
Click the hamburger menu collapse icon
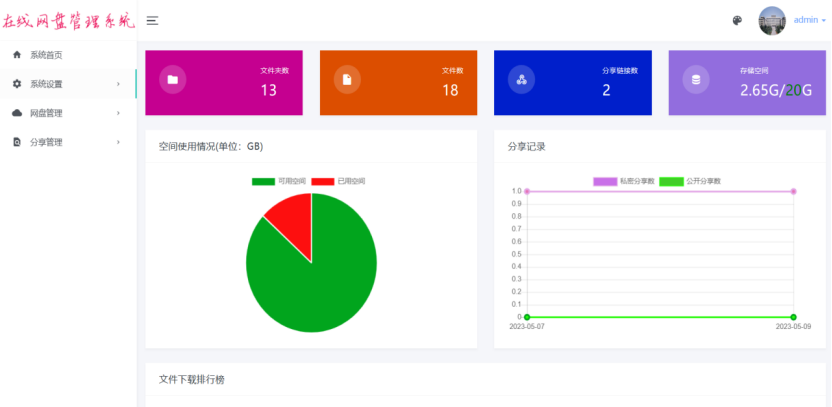(x=152, y=20)
